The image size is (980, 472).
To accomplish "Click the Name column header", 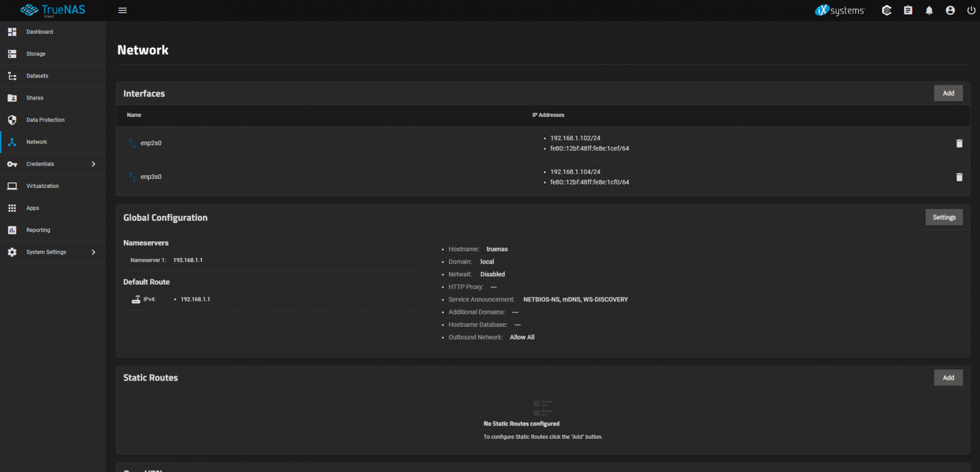I will (x=134, y=115).
